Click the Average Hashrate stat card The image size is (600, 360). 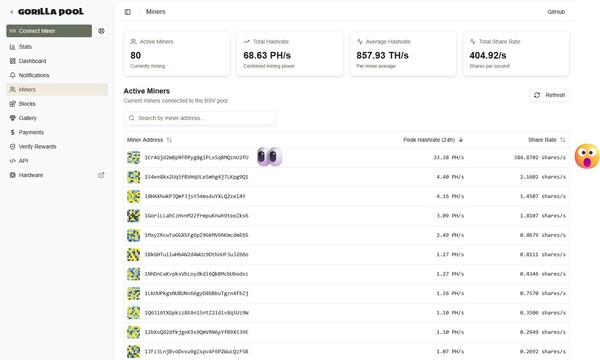(403, 54)
